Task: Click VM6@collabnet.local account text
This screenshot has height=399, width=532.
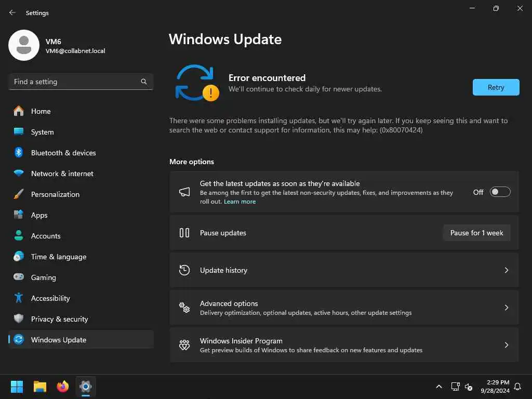Action: pyautogui.click(x=75, y=51)
